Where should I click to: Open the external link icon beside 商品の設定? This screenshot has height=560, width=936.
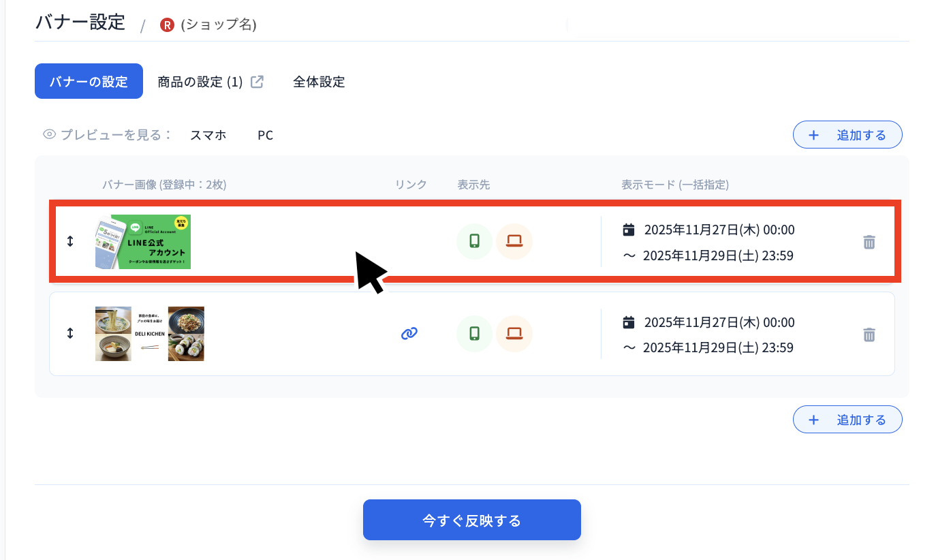pyautogui.click(x=257, y=82)
